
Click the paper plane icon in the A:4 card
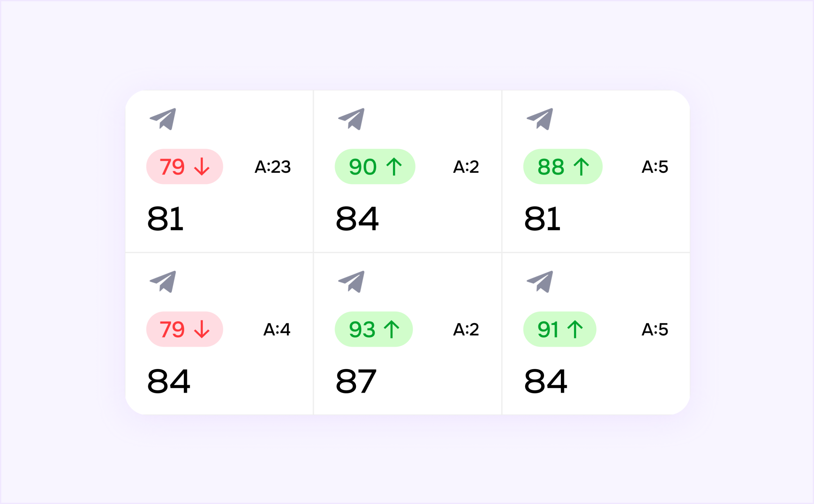(163, 282)
